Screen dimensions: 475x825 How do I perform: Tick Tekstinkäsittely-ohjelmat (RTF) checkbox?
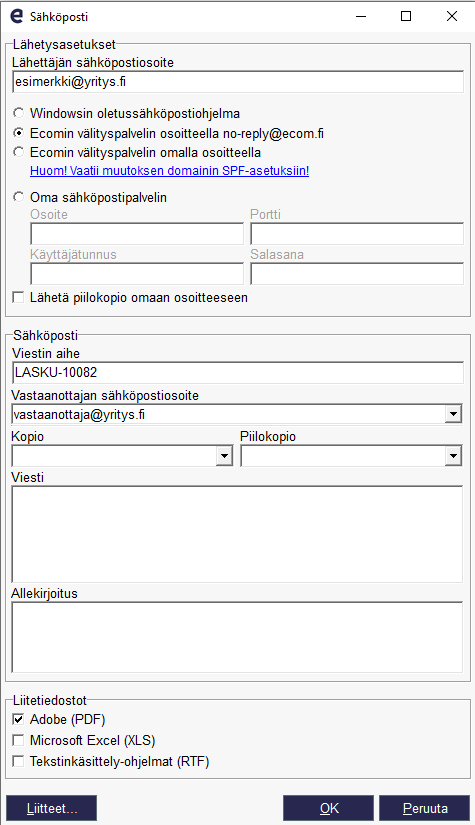coord(18,761)
